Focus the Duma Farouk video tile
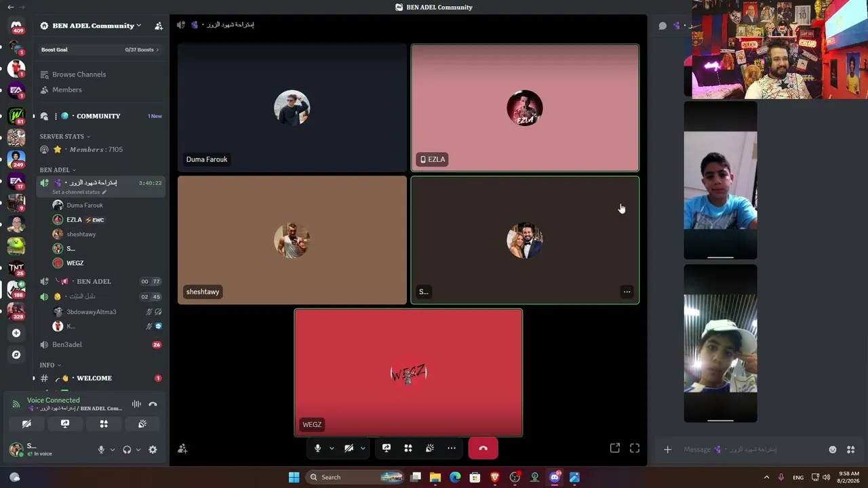 (292, 108)
